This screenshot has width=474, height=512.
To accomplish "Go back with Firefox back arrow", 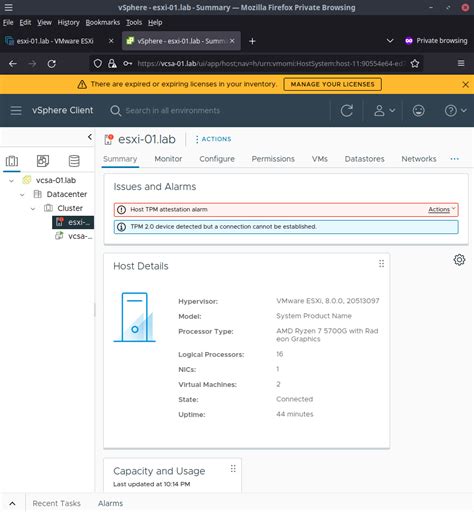I will point(13,63).
